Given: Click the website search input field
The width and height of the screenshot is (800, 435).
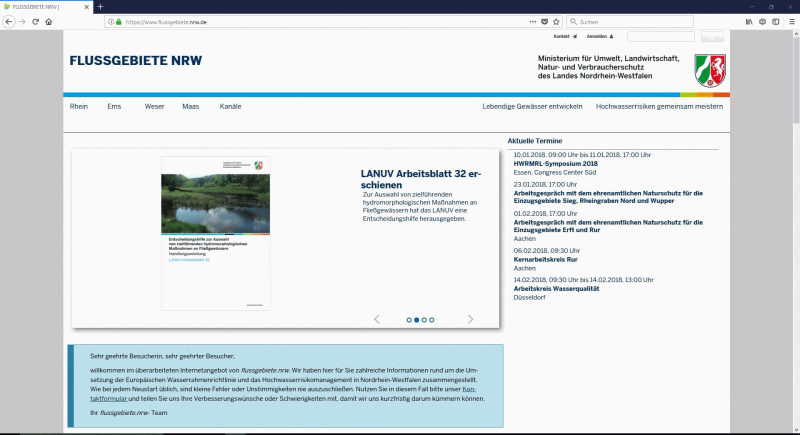Looking at the screenshot, I should [661, 36].
